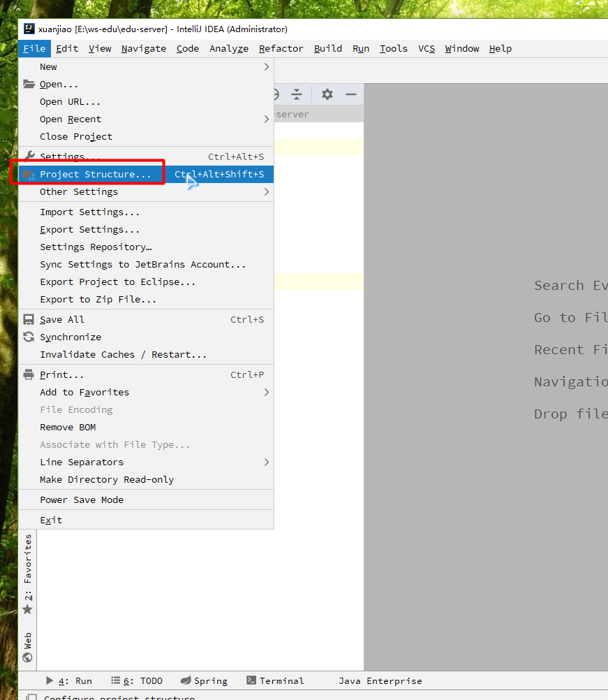Select Make Directory Read-only
This screenshot has height=700, width=608.
point(147,479)
